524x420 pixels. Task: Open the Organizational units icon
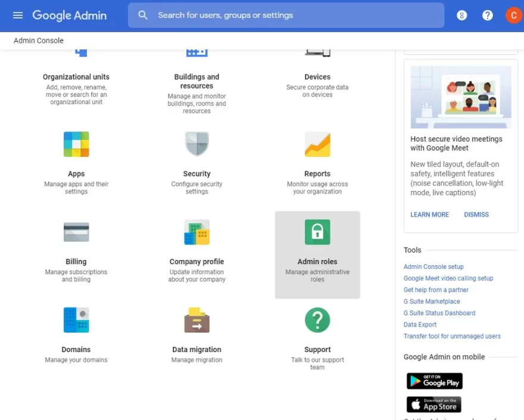tap(81, 53)
